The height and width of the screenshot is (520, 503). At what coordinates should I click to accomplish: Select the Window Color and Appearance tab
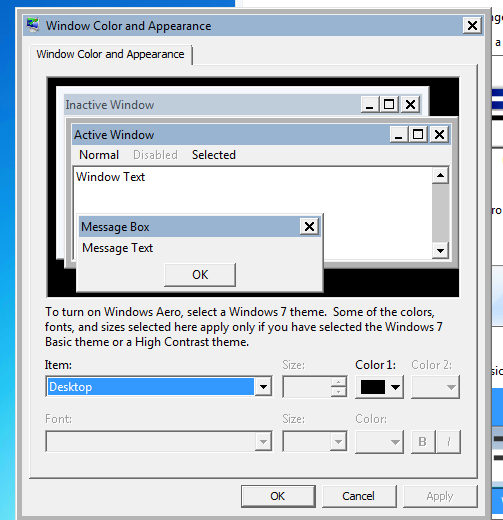tap(110, 54)
